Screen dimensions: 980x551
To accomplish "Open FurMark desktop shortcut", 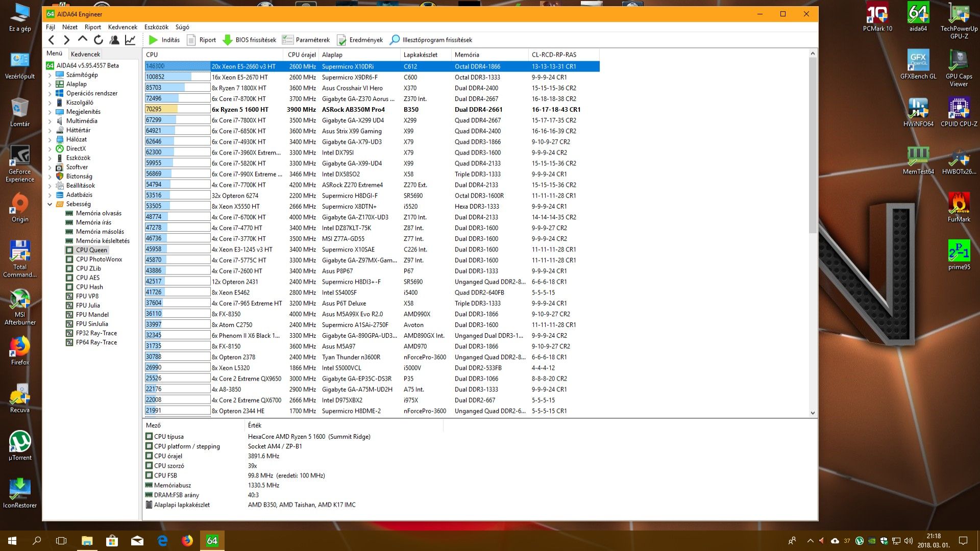I will [x=959, y=208].
